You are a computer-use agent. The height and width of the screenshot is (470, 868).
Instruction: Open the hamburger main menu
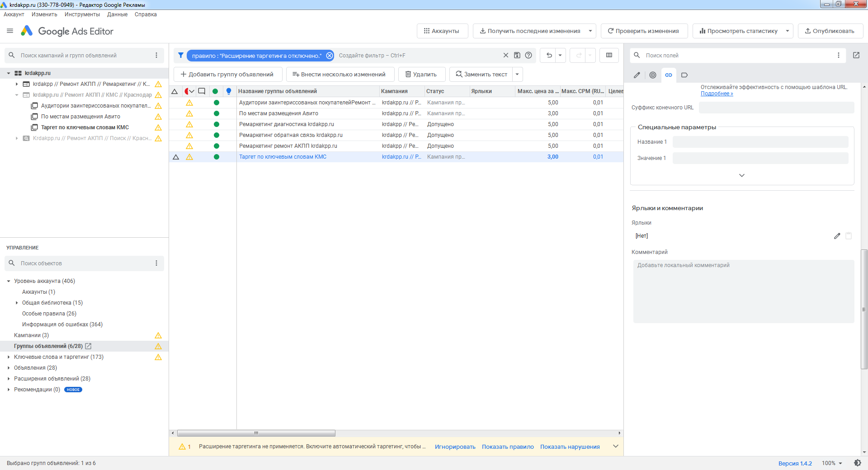[x=10, y=31]
